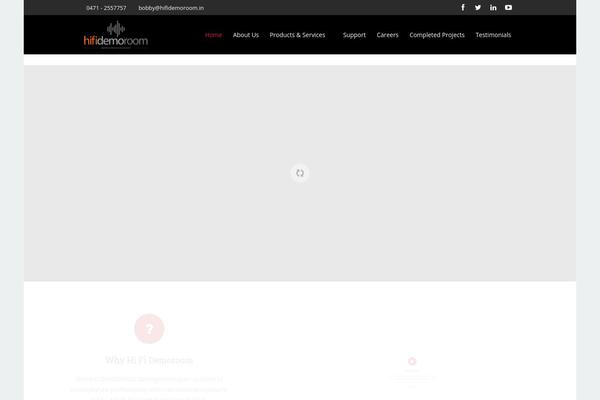
Task: Open the About Us page
Action: 246,35
